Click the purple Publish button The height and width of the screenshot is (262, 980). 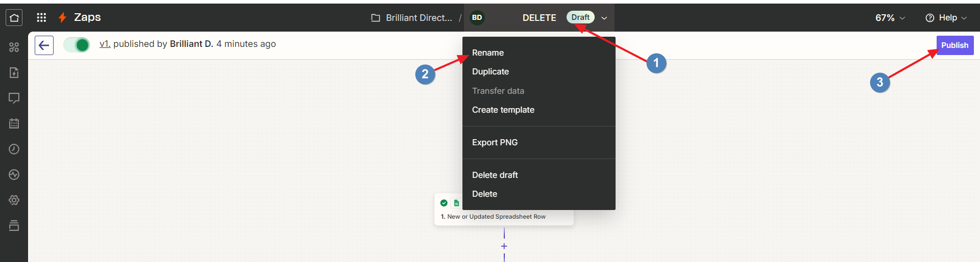tap(954, 45)
